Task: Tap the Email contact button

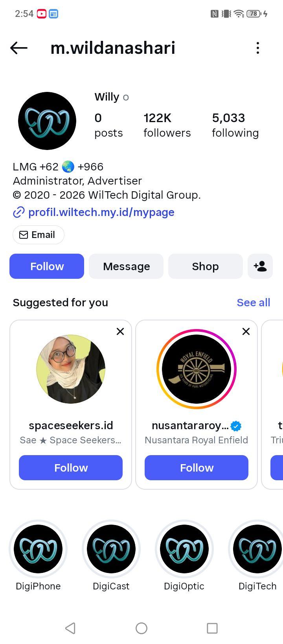Action: [39, 235]
